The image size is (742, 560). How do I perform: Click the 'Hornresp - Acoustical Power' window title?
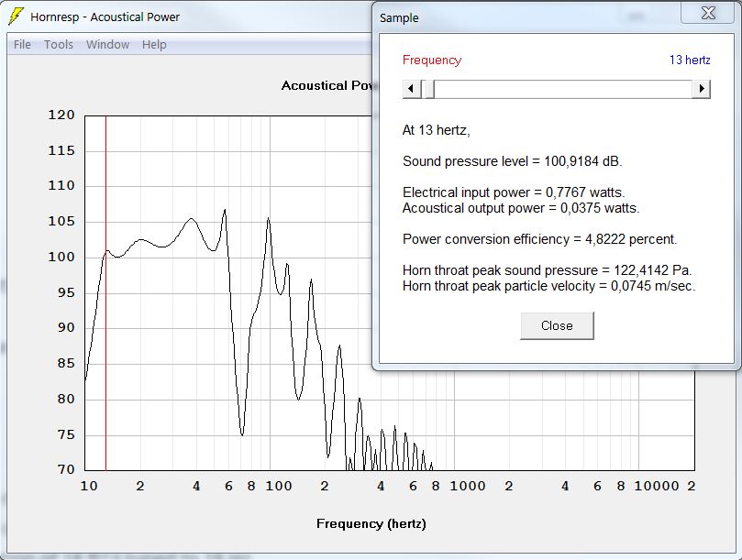(105, 17)
